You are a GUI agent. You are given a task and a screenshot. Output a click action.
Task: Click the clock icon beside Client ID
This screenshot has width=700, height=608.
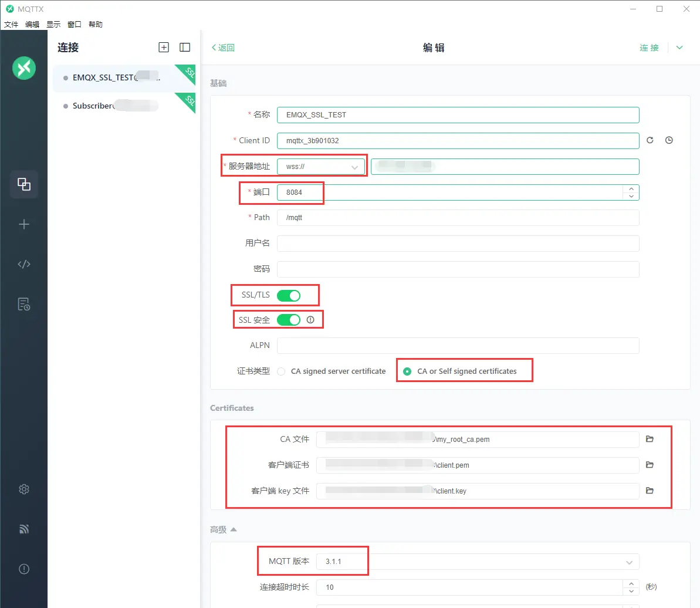[669, 140]
